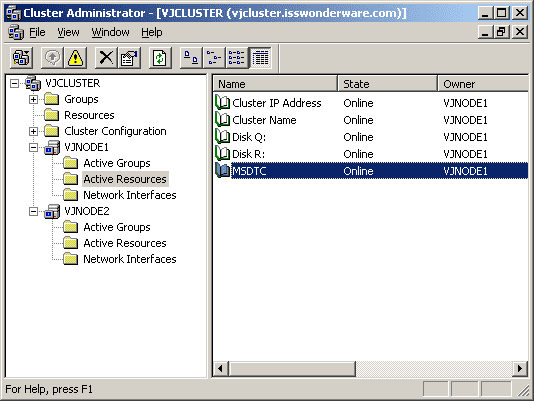This screenshot has width=534, height=401.
Task: Collapse the VJNODE2 tree node
Action: tap(33, 212)
